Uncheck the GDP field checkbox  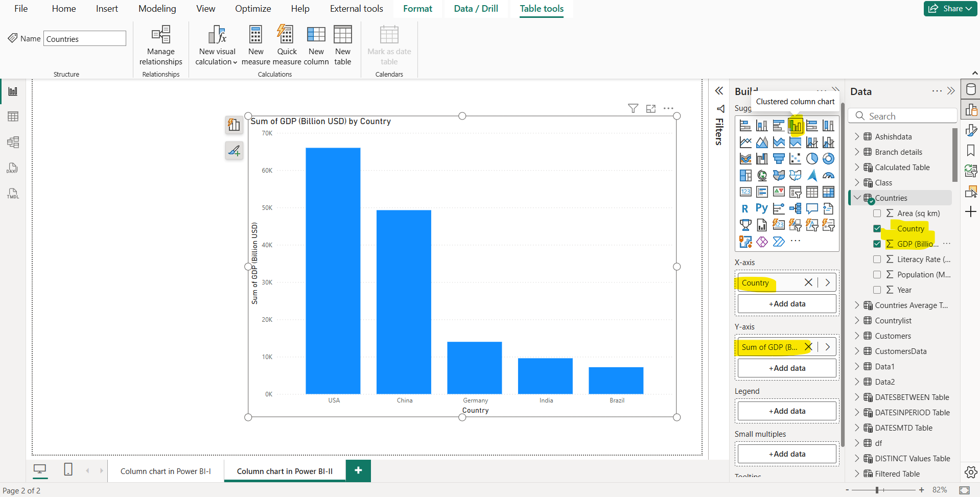[877, 244]
